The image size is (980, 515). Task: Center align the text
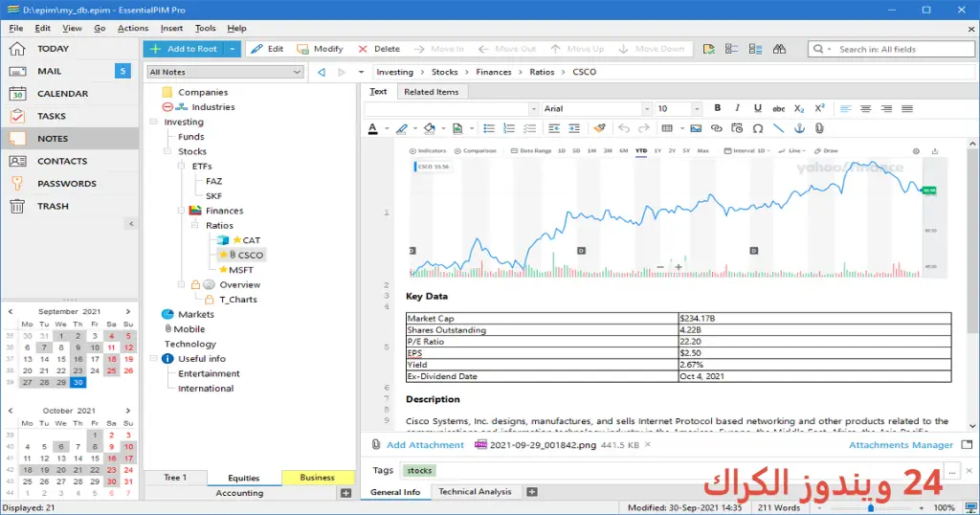pos(865,108)
